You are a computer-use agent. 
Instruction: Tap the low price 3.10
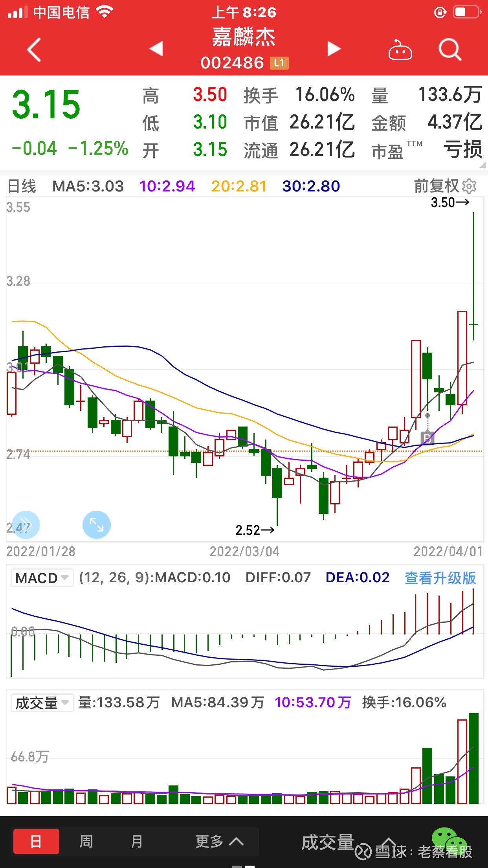[x=210, y=122]
